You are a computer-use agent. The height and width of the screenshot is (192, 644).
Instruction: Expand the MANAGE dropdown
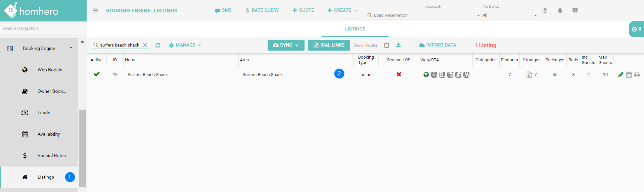185,45
